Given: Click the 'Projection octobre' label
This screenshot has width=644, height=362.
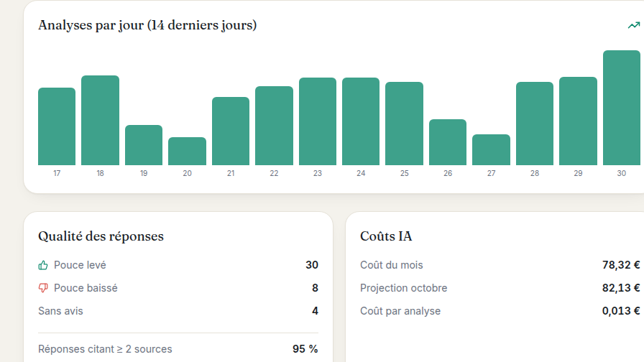Looking at the screenshot, I should point(404,288).
